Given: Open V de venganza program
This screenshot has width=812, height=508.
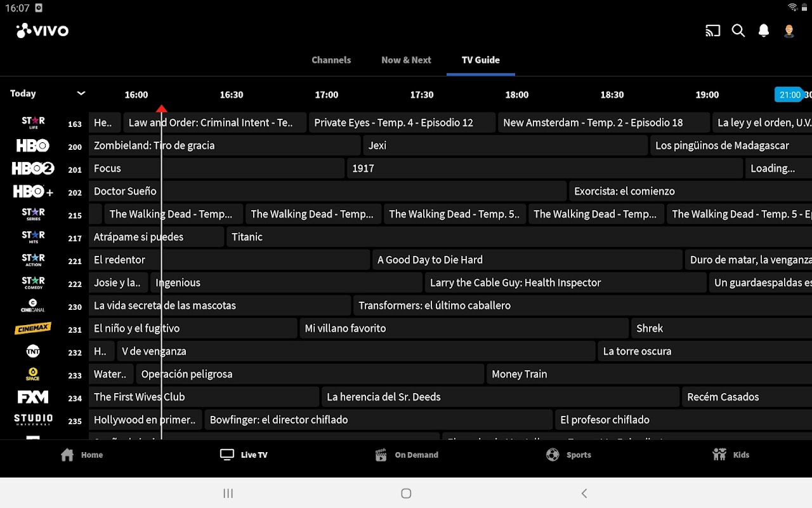Looking at the screenshot, I should coord(356,351).
